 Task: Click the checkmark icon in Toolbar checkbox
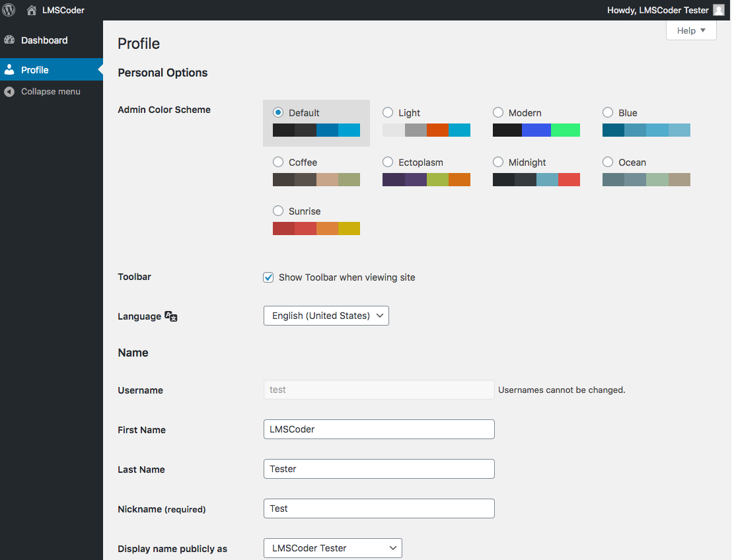[x=268, y=277]
